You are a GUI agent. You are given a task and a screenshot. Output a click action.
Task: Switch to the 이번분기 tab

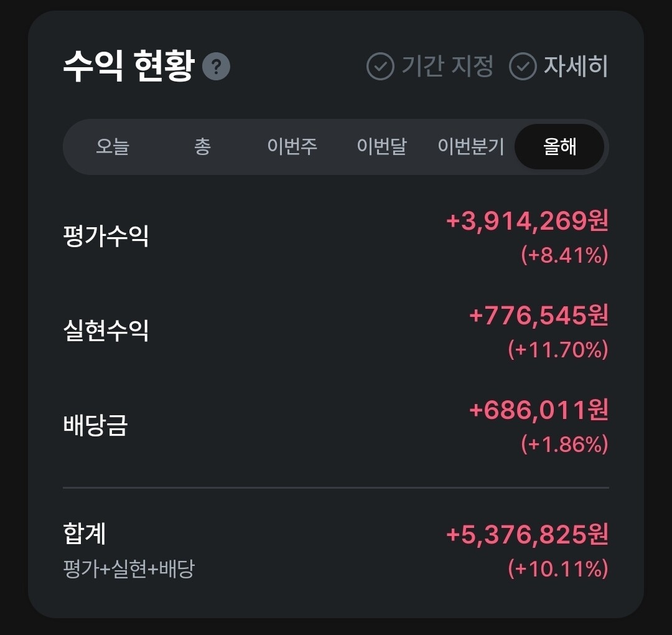coord(470,147)
